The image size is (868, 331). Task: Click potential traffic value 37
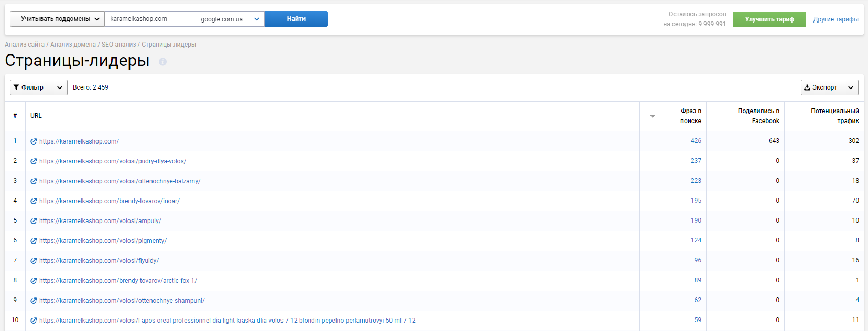[855, 161]
